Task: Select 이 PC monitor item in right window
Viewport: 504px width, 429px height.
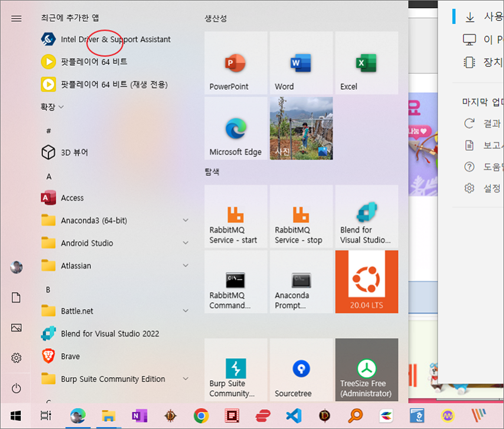Action: pos(483,40)
